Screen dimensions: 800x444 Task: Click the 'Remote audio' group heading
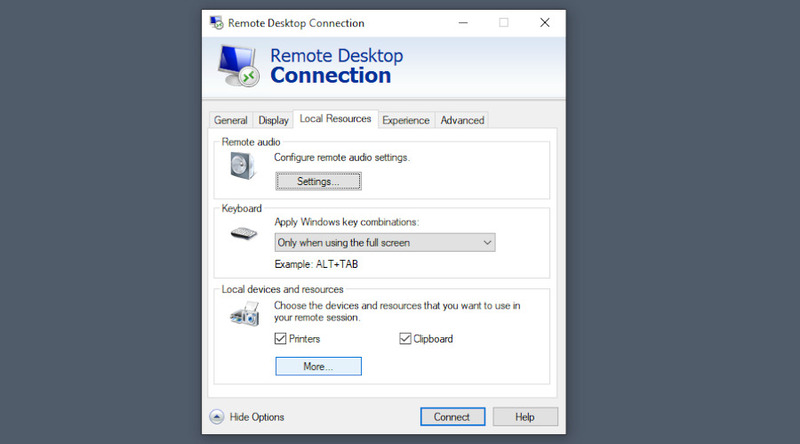(x=251, y=142)
